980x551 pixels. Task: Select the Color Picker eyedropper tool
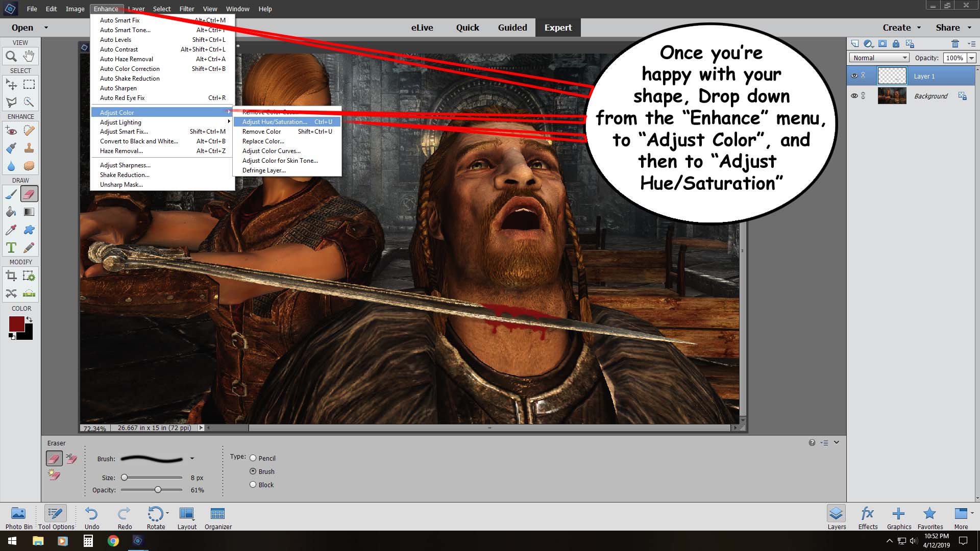pos(11,230)
